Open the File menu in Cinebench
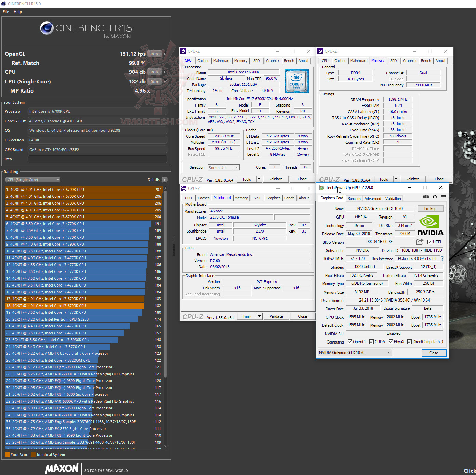Viewport: 476px width, 475px height. (6, 12)
